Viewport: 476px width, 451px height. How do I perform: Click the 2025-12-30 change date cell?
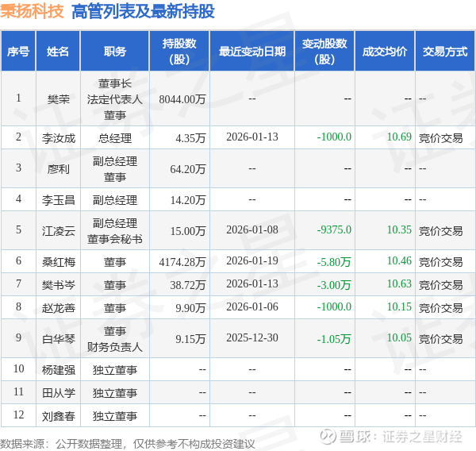[251, 338]
